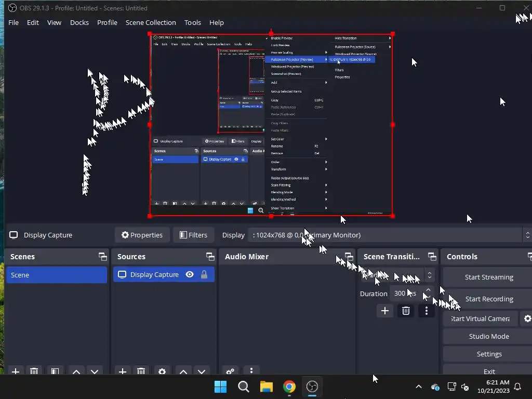Image resolution: width=532 pixels, height=399 pixels.
Task: Open the Edit menu
Action: (33, 22)
